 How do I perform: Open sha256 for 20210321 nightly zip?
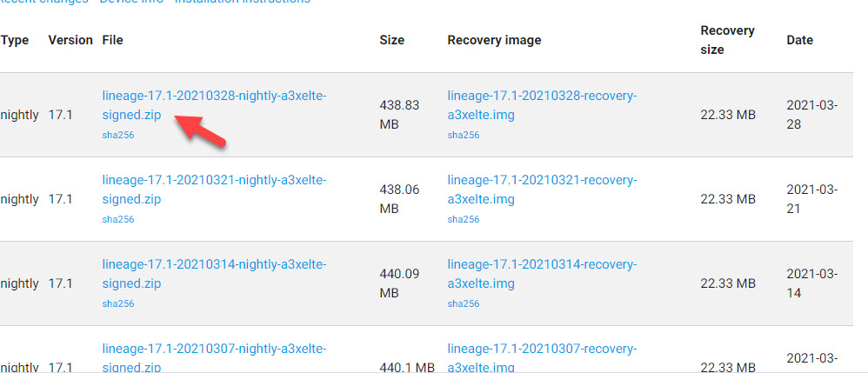click(x=118, y=219)
